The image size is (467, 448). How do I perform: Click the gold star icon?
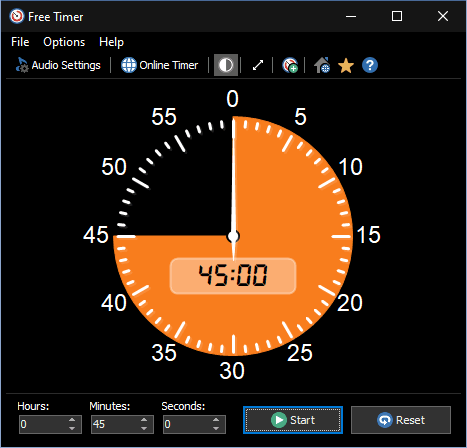click(x=346, y=65)
